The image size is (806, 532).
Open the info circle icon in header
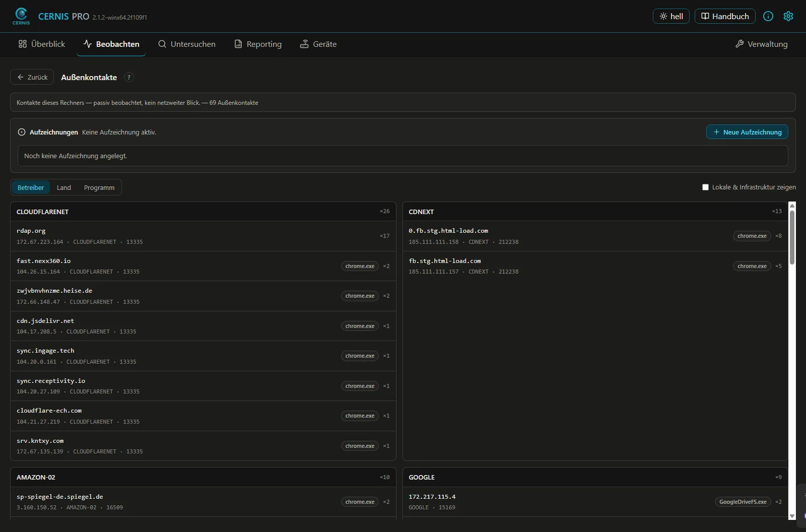[768, 16]
